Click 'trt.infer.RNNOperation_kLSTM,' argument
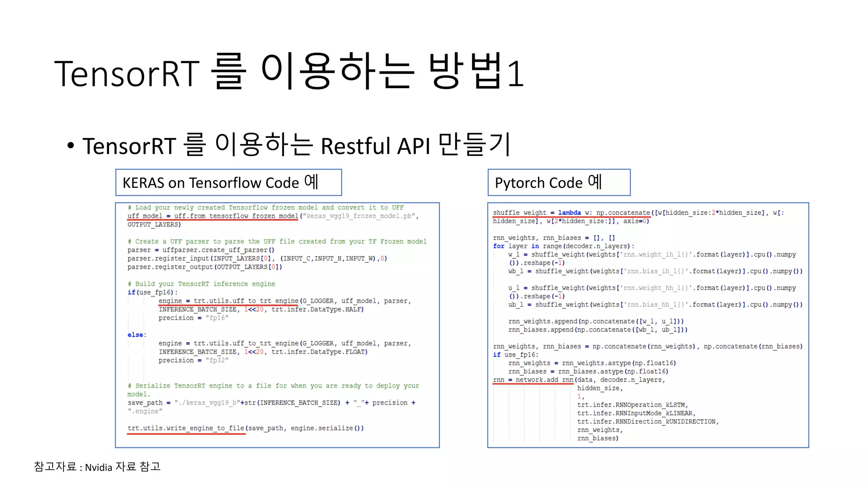868x488 pixels. pyautogui.click(x=633, y=405)
